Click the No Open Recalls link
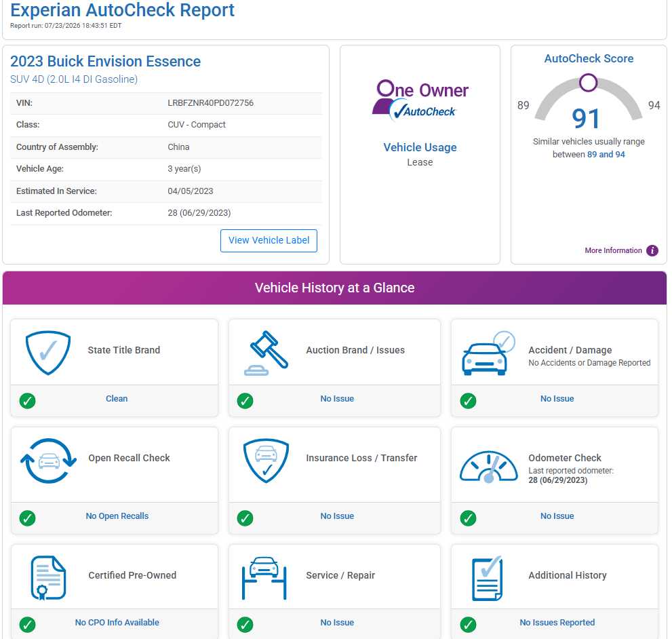This screenshot has width=672, height=639. 117,516
